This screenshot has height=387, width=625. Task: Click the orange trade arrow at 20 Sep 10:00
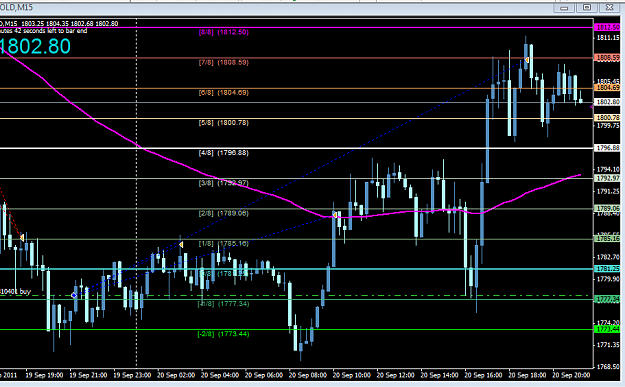pyautogui.click(x=335, y=215)
